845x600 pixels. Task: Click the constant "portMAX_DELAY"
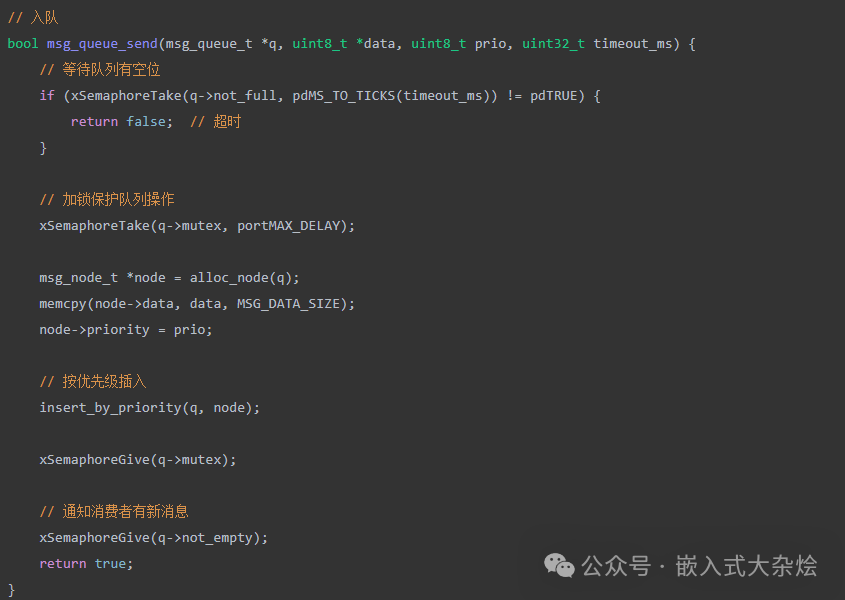pos(288,225)
